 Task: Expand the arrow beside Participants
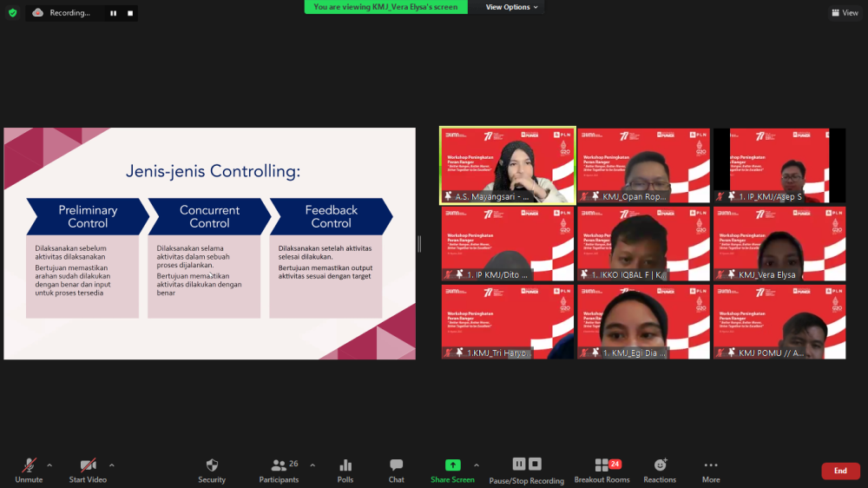pyautogui.click(x=312, y=465)
